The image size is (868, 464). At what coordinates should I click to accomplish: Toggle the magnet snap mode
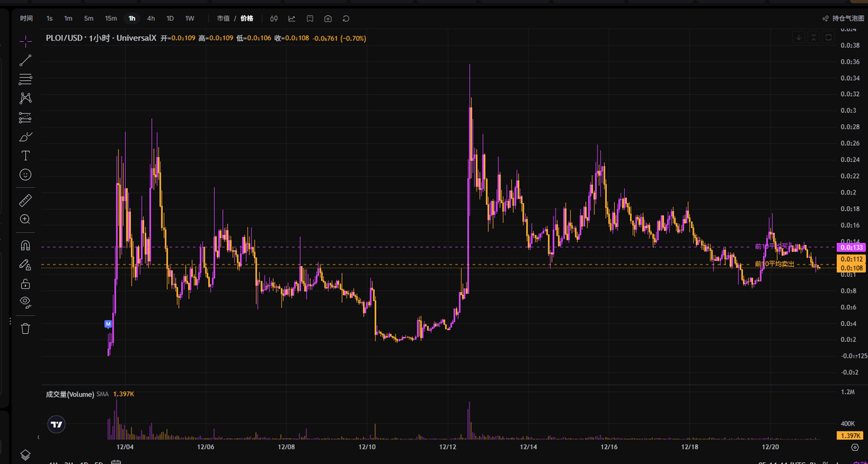tap(25, 245)
